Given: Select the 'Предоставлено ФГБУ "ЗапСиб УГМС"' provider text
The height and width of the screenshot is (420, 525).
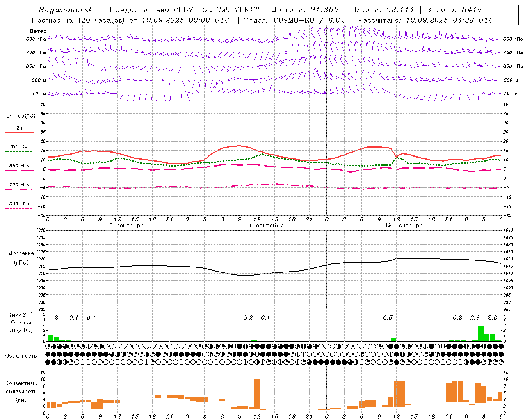Looking at the screenshot, I should click(x=185, y=10).
